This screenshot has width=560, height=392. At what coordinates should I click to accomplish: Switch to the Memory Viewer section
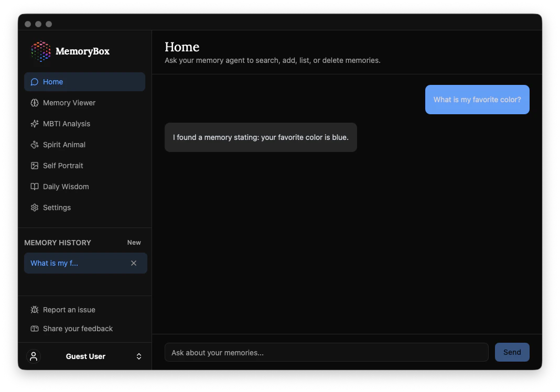click(x=69, y=103)
